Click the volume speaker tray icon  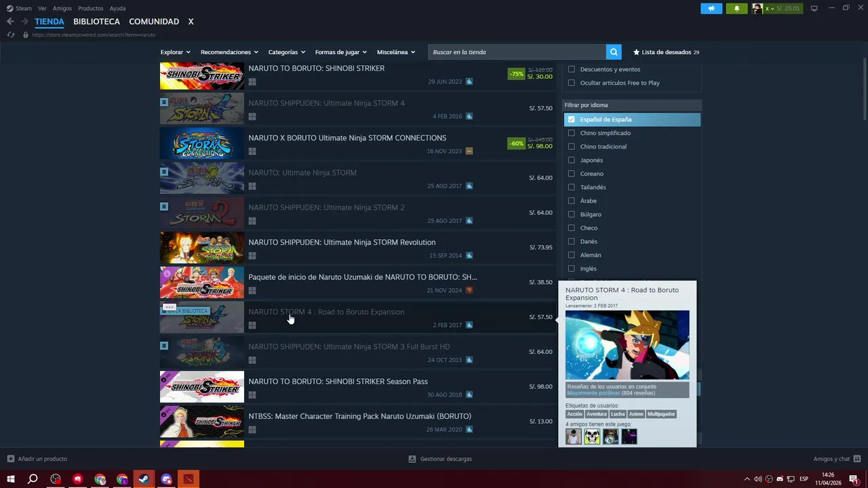click(758, 479)
